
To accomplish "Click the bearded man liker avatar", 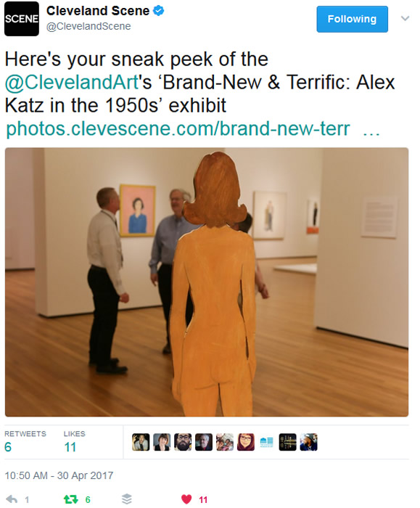I will 183,442.
